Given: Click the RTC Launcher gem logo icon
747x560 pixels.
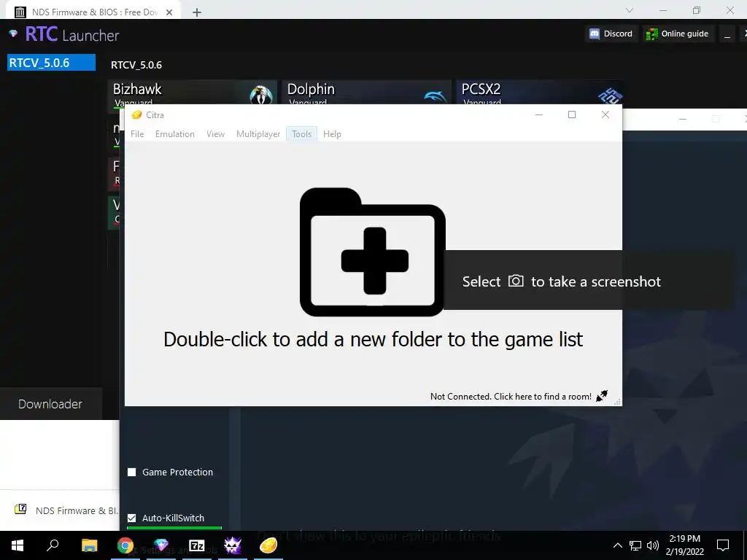Looking at the screenshot, I should (x=13, y=34).
